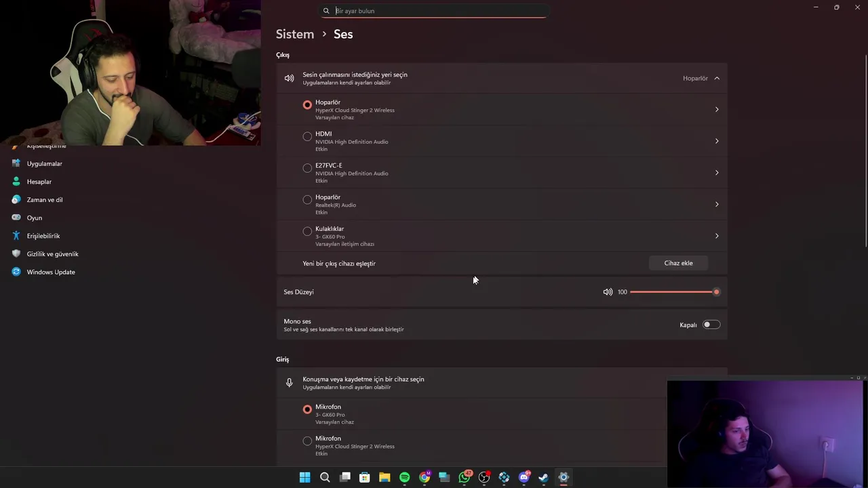Open HDMI device properties chevron

[717, 141]
